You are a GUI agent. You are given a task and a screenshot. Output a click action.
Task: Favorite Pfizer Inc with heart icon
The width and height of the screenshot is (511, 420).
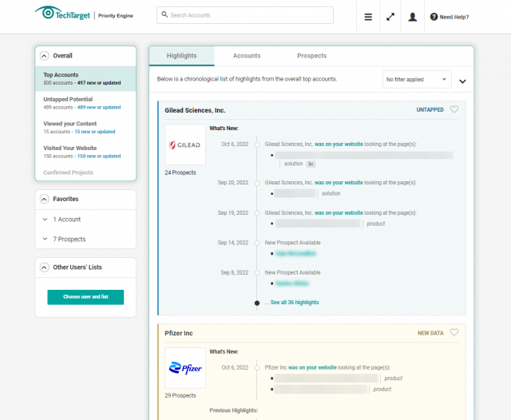[x=454, y=332]
